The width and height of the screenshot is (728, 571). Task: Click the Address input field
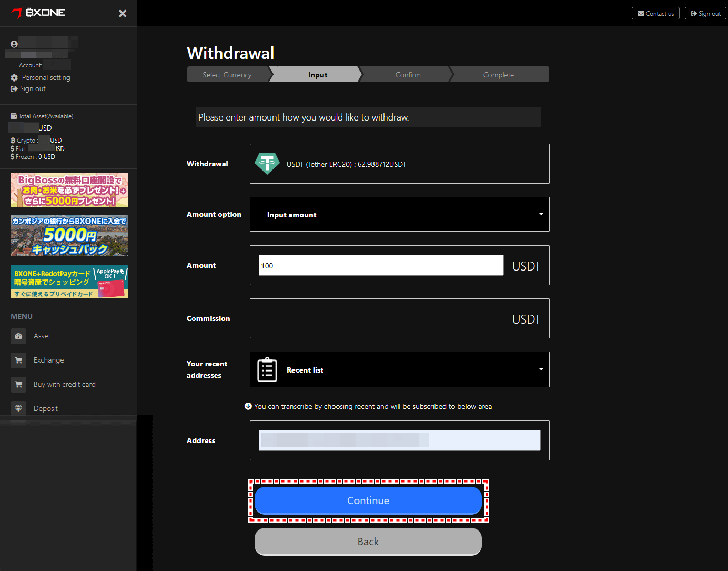[x=400, y=440]
